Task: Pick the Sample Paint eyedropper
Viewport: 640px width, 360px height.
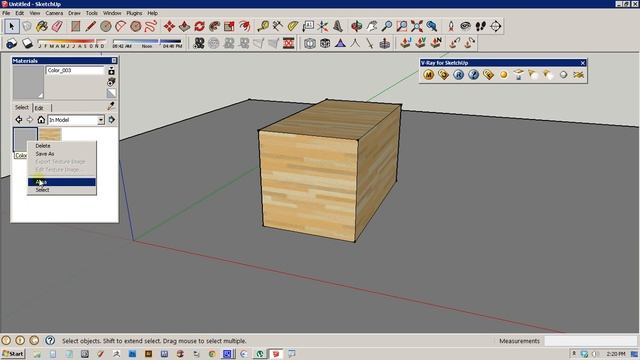Action: tap(111, 106)
